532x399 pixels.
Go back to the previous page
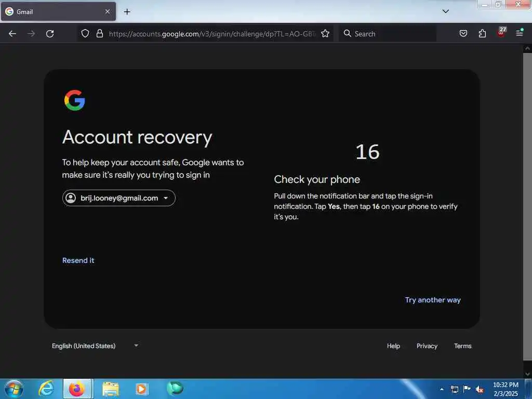12,34
